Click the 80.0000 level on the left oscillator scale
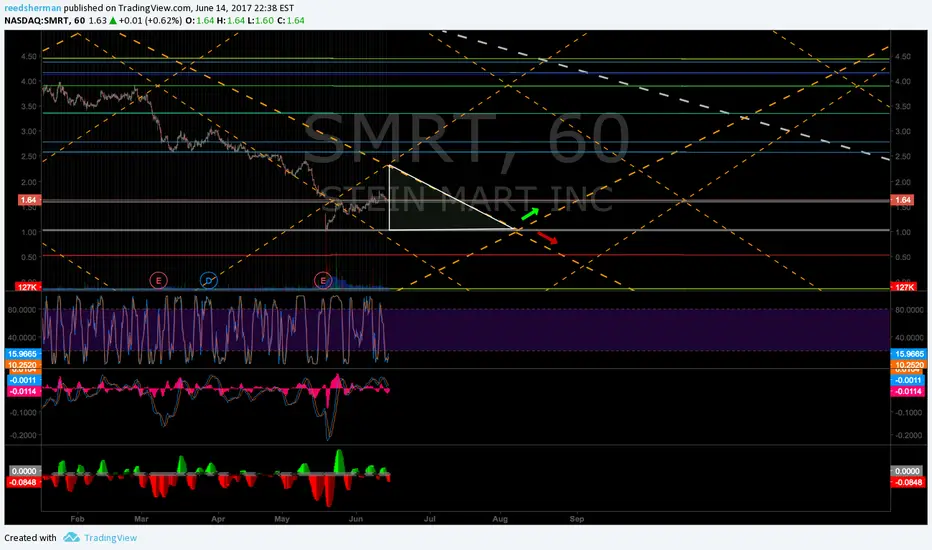 [x=21, y=310]
